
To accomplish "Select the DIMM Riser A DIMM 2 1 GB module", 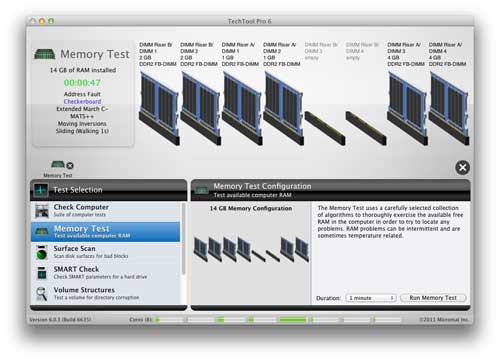I will (x=283, y=109).
